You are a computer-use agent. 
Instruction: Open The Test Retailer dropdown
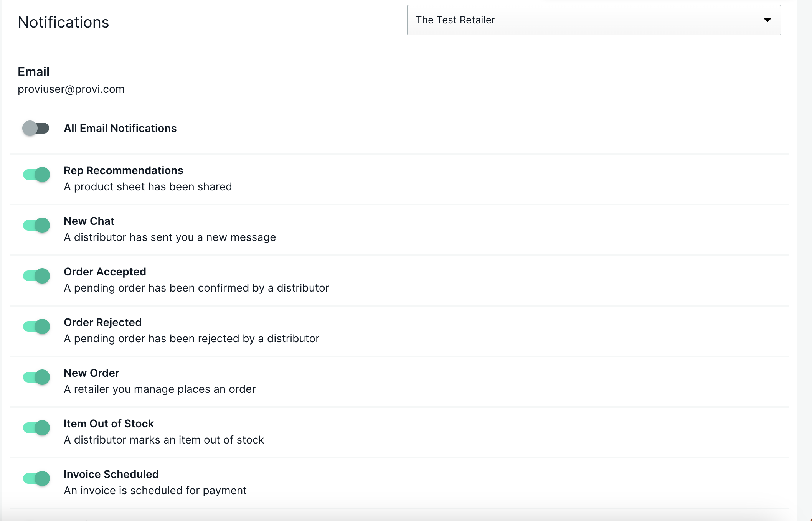pos(594,20)
